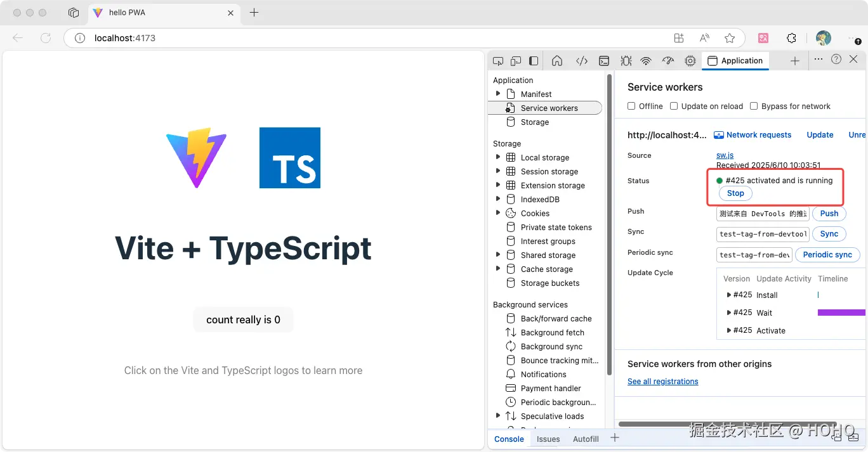Open a new browser tab
Image resolution: width=868 pixels, height=452 pixels.
[254, 13]
